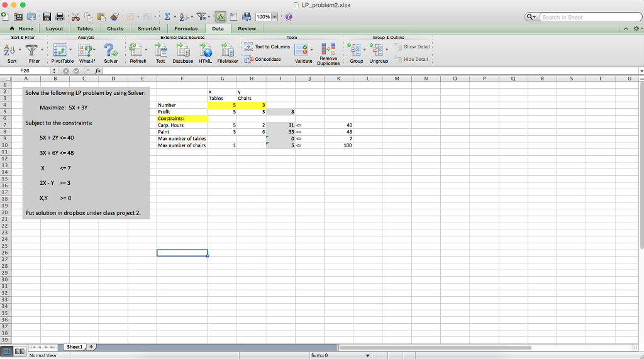Open Filter dropdown arrow in ribbon
Image resolution: width=644 pixels, height=359 pixels.
(42, 50)
